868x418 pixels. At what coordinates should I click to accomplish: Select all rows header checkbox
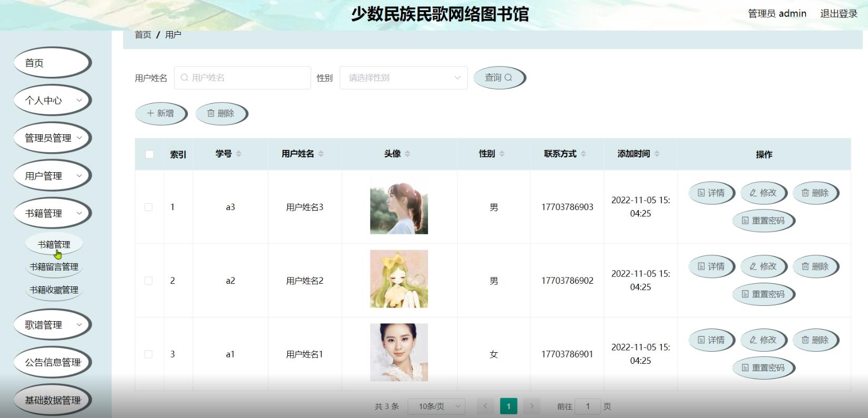point(149,154)
